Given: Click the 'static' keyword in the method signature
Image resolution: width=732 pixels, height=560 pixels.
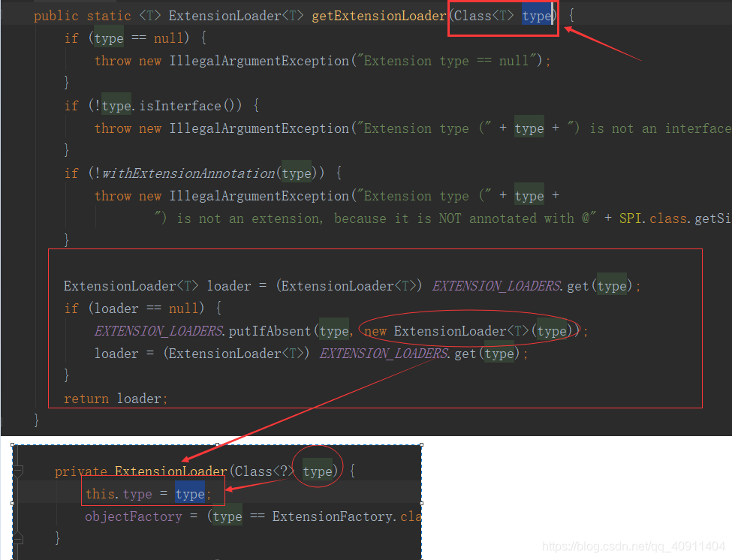Looking at the screenshot, I should [109, 16].
